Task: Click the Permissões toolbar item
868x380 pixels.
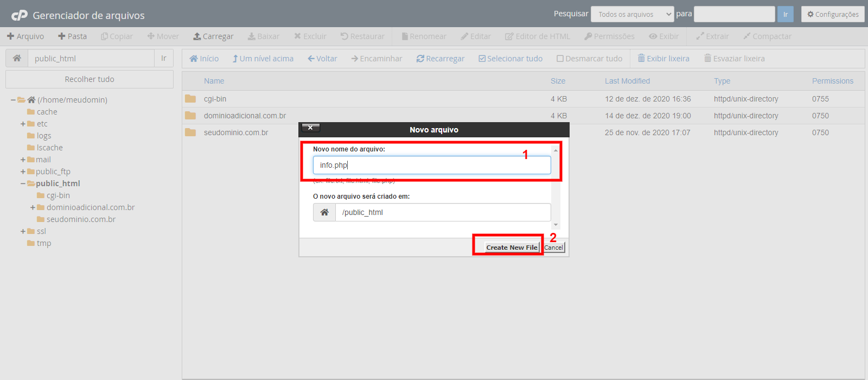Action: [x=609, y=36]
